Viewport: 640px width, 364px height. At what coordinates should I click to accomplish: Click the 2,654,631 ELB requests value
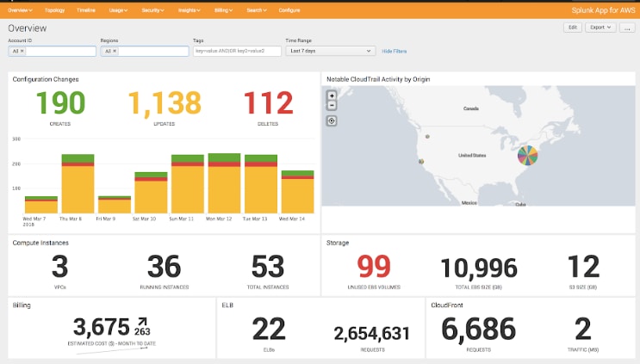pyautogui.click(x=372, y=333)
